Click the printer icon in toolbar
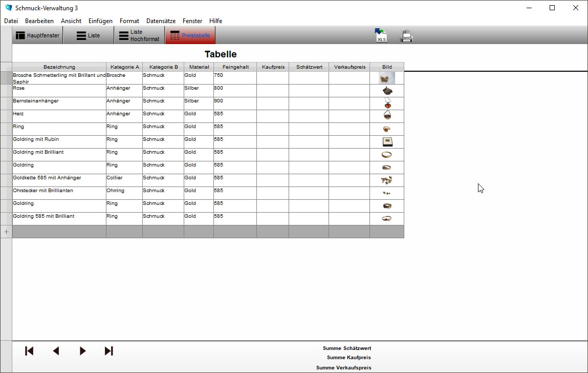Screen dimensions: 588x373 click(x=407, y=36)
